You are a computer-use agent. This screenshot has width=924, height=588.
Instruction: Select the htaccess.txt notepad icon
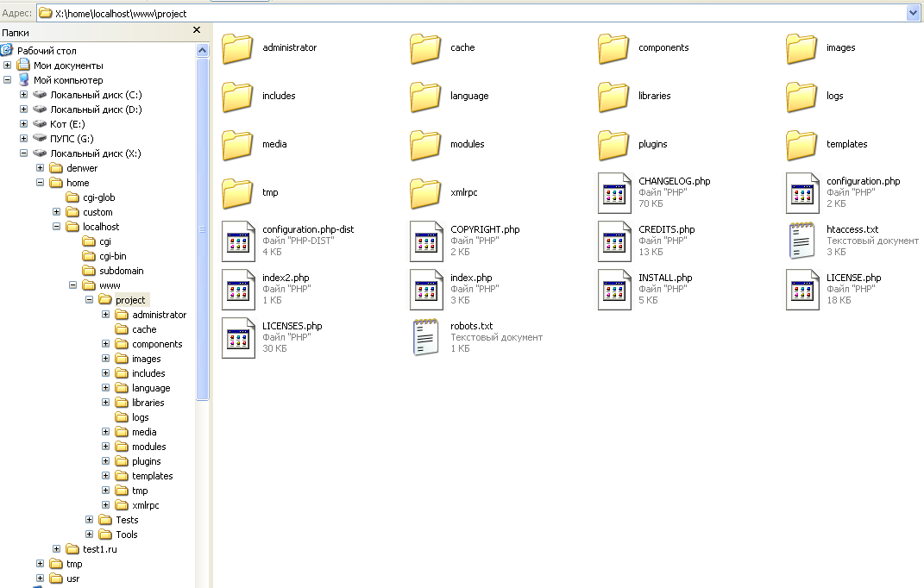801,241
